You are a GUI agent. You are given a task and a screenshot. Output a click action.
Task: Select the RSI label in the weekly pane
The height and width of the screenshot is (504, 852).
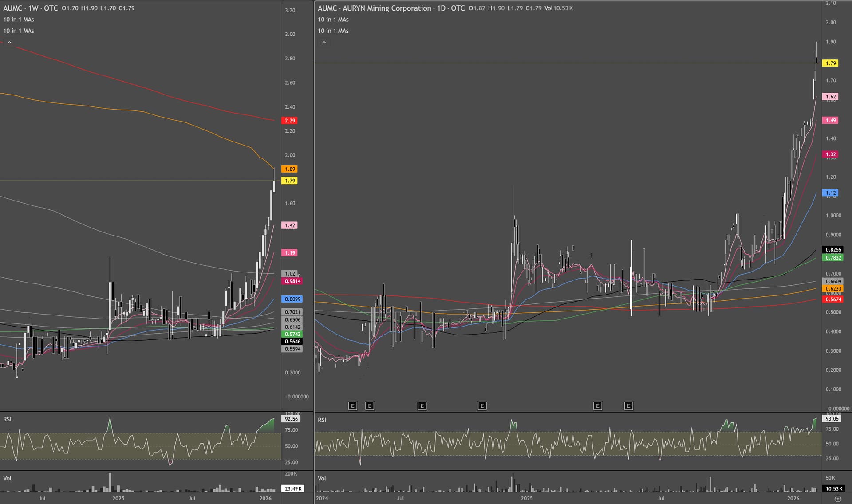pos(8,419)
